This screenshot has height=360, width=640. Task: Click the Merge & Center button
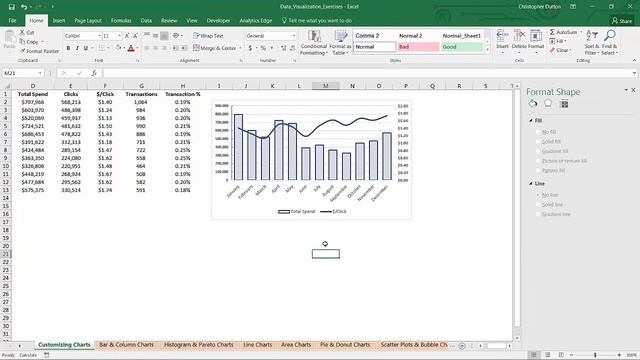coord(215,48)
